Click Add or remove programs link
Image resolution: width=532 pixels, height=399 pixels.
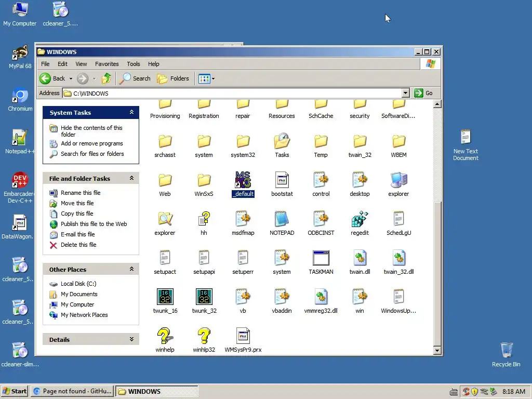pyautogui.click(x=91, y=143)
